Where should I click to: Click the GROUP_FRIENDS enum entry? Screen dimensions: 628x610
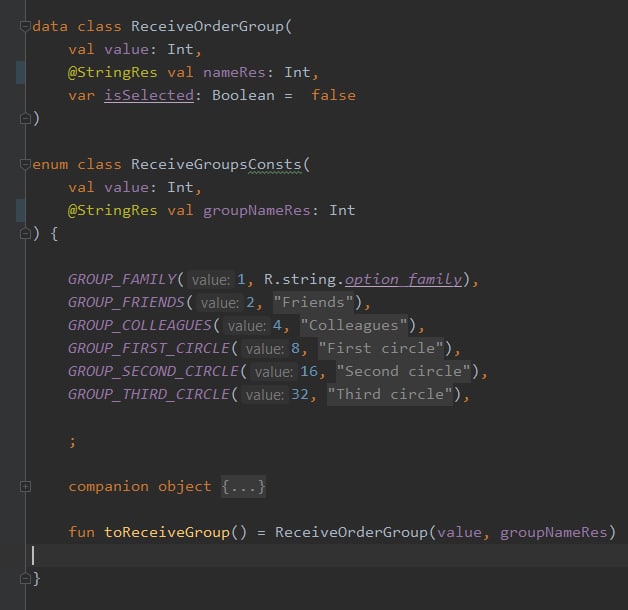[126, 302]
